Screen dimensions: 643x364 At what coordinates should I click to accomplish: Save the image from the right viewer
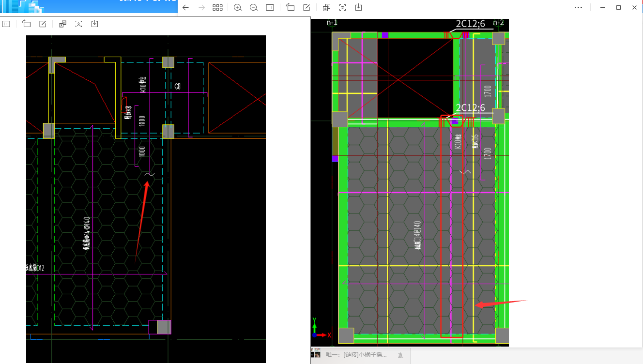pos(358,8)
